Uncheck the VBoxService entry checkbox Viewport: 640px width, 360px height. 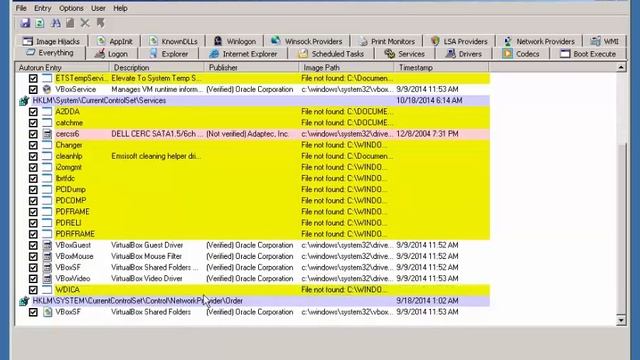point(33,89)
